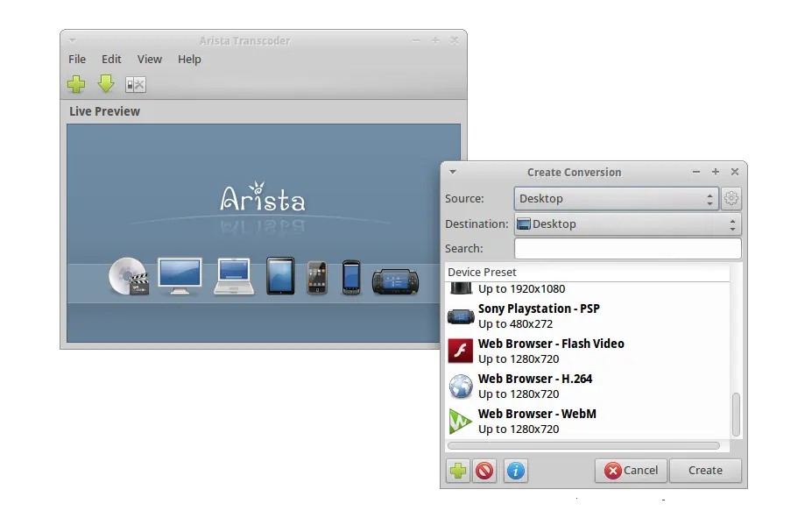This screenshot has height=518, width=812.
Task: Click the Create button
Action: pyautogui.click(x=705, y=471)
